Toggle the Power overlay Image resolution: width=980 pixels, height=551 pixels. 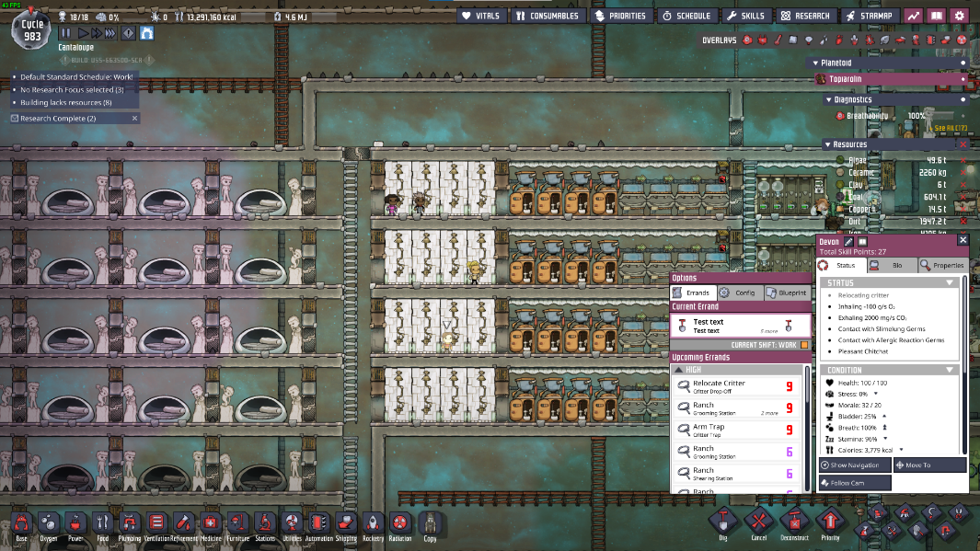coord(763,40)
